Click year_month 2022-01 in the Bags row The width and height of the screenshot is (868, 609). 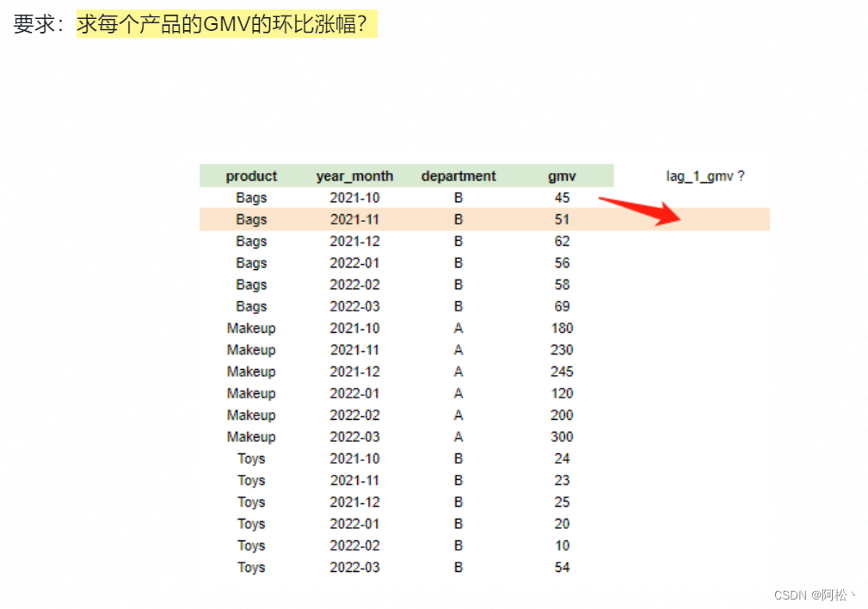point(354,263)
